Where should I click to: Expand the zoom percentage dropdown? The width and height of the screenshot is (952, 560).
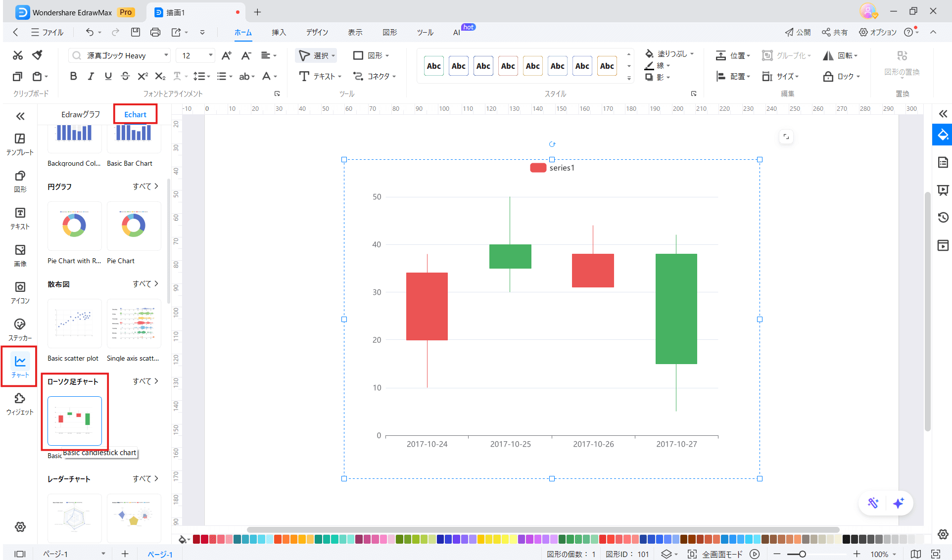point(895,554)
